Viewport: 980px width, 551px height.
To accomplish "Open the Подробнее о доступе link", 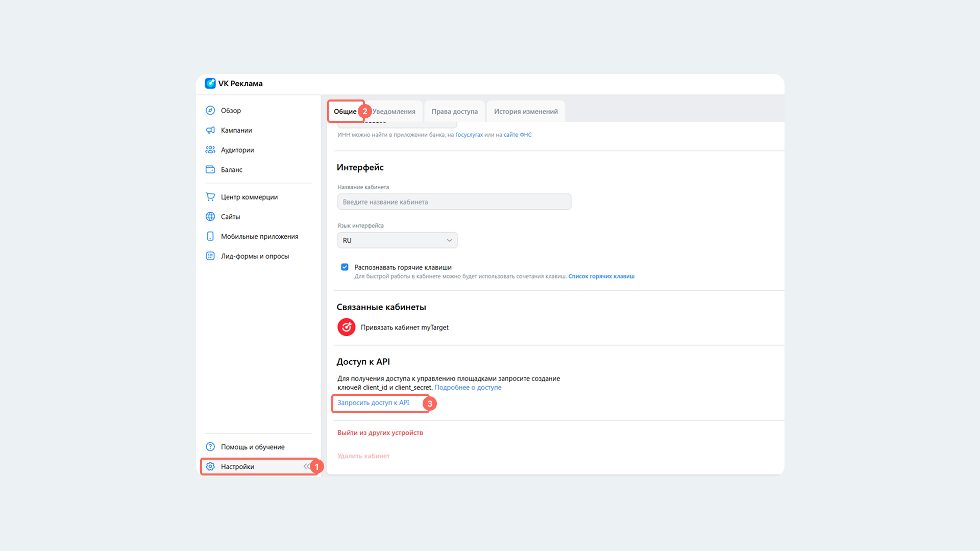I will (x=468, y=387).
